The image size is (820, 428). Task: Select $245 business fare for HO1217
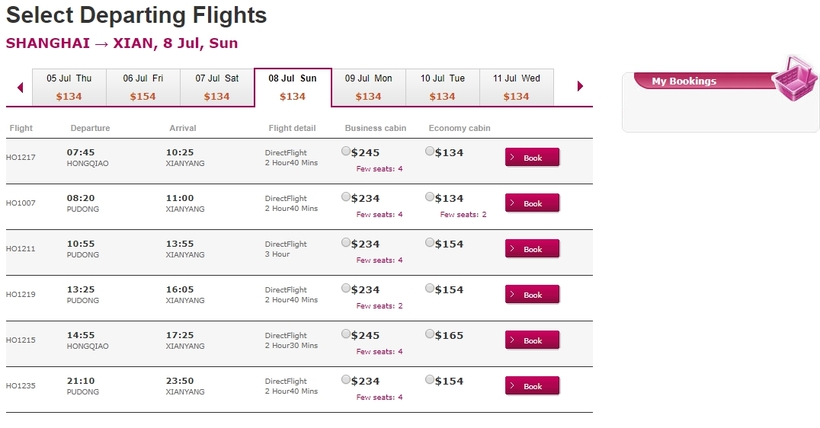[x=346, y=151]
